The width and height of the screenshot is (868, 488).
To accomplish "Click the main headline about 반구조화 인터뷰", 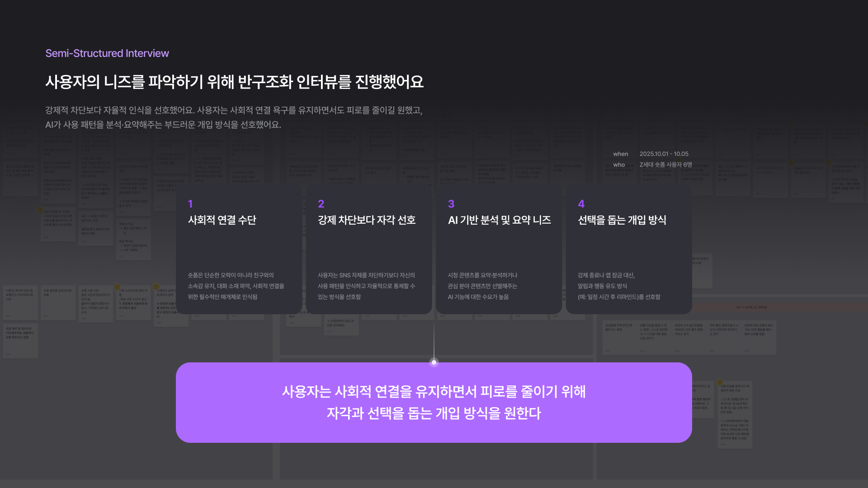I will coord(234,82).
